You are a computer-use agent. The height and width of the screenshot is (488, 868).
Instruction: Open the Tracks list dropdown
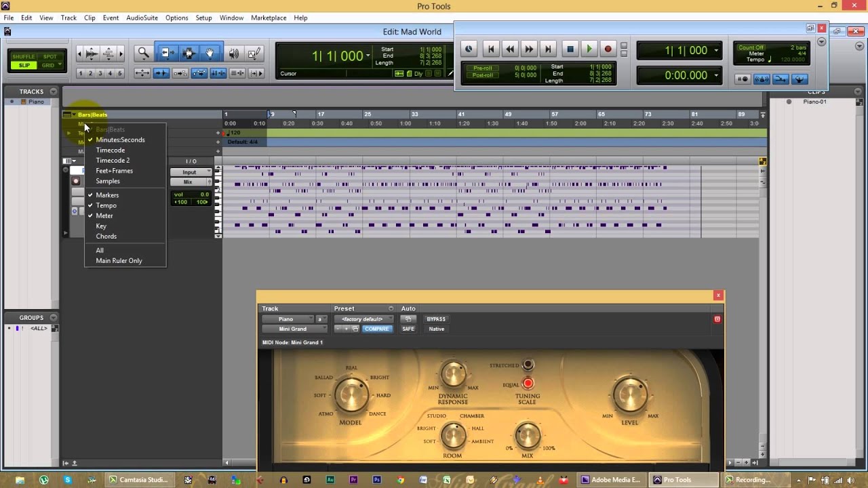pyautogui.click(x=53, y=91)
